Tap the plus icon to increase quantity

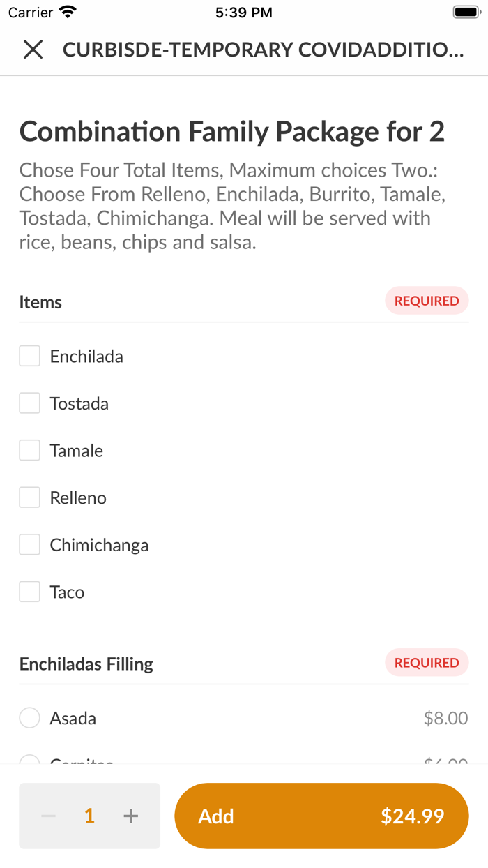click(130, 816)
